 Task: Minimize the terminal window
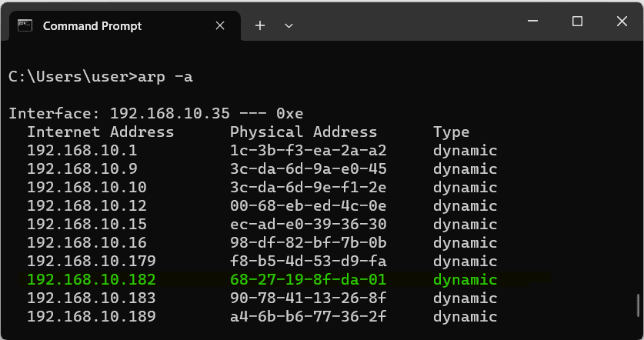coord(533,22)
